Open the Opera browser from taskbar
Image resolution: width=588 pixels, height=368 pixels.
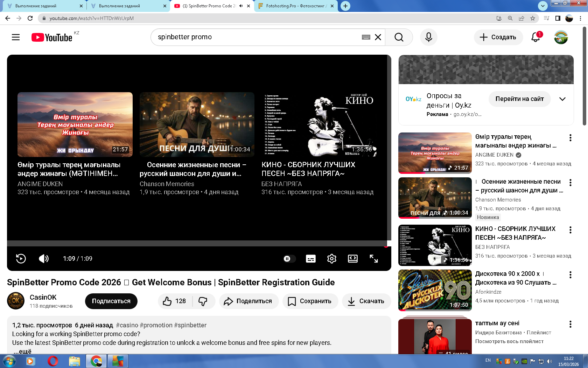point(52,361)
